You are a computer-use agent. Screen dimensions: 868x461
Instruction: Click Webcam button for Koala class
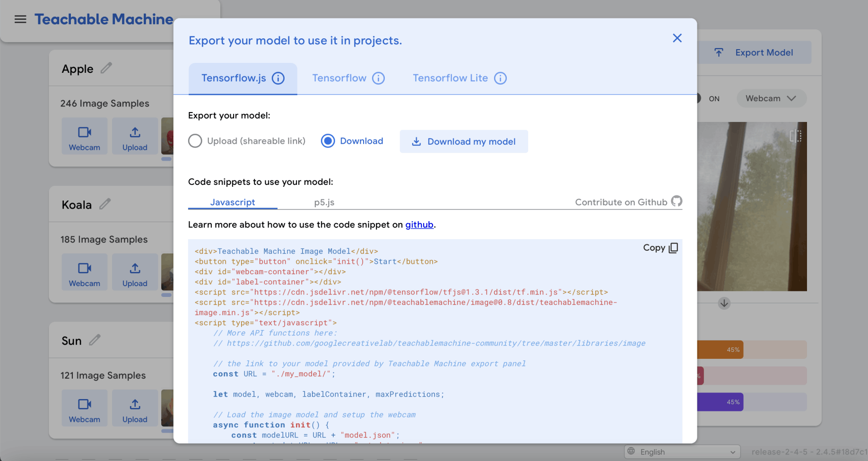[85, 272]
